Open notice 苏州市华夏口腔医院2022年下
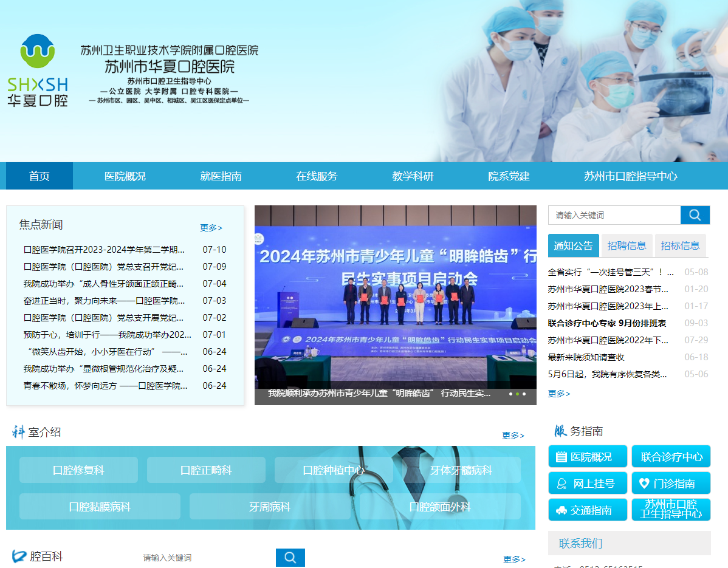The image size is (728, 568). (x=608, y=340)
